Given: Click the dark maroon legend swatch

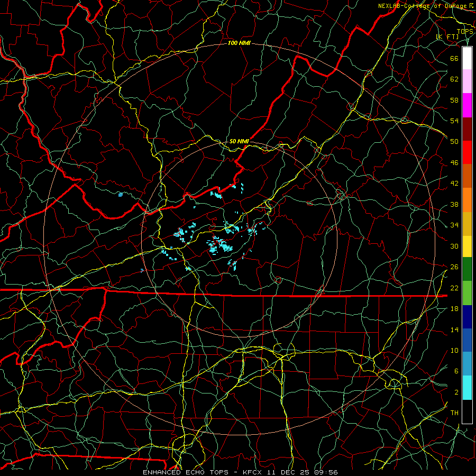Looking at the screenshot, I should click(467, 129).
